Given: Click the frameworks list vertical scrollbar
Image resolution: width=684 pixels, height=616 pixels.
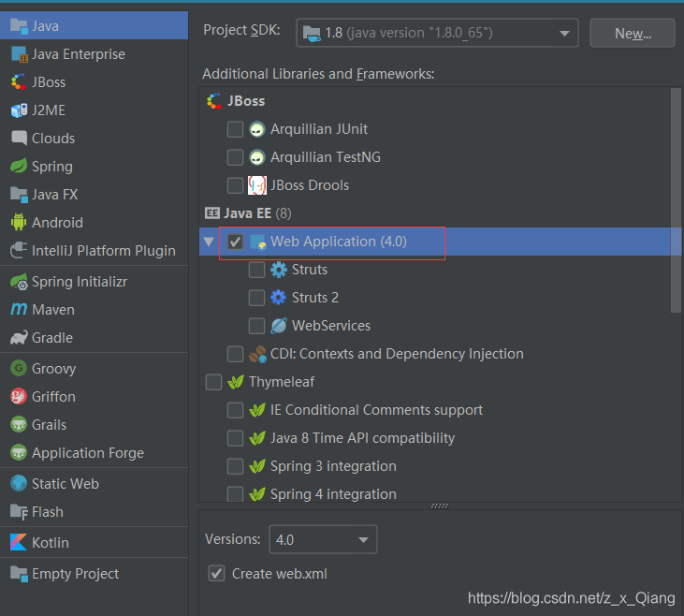Looking at the screenshot, I should click(x=676, y=200).
